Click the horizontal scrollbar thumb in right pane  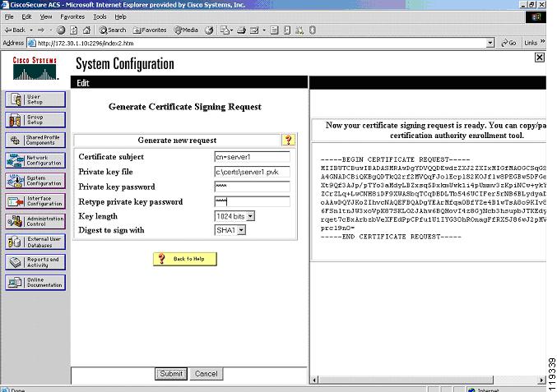click(406, 380)
